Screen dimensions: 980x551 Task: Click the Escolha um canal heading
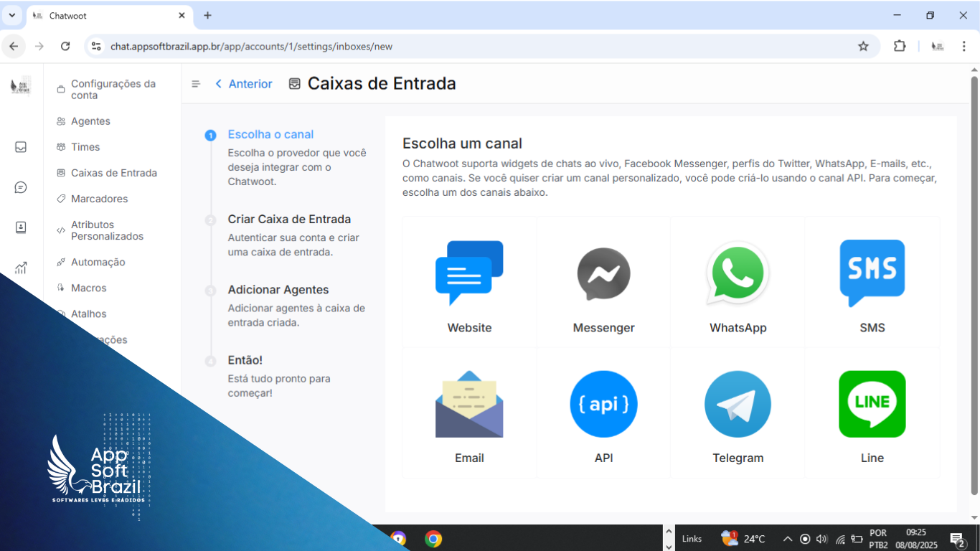click(462, 143)
